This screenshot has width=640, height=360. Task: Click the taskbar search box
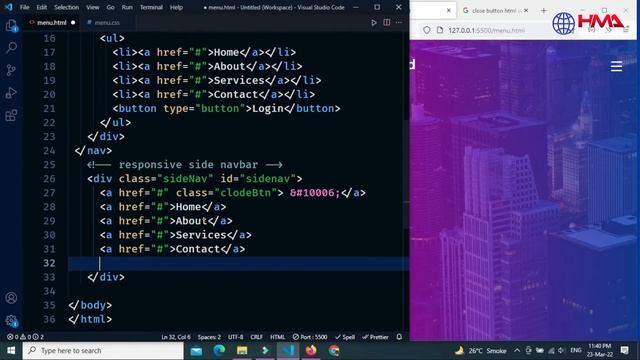click(103, 351)
